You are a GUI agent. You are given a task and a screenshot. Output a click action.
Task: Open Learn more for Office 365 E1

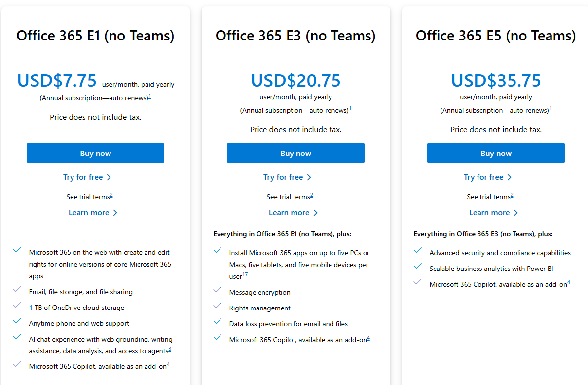[93, 213]
